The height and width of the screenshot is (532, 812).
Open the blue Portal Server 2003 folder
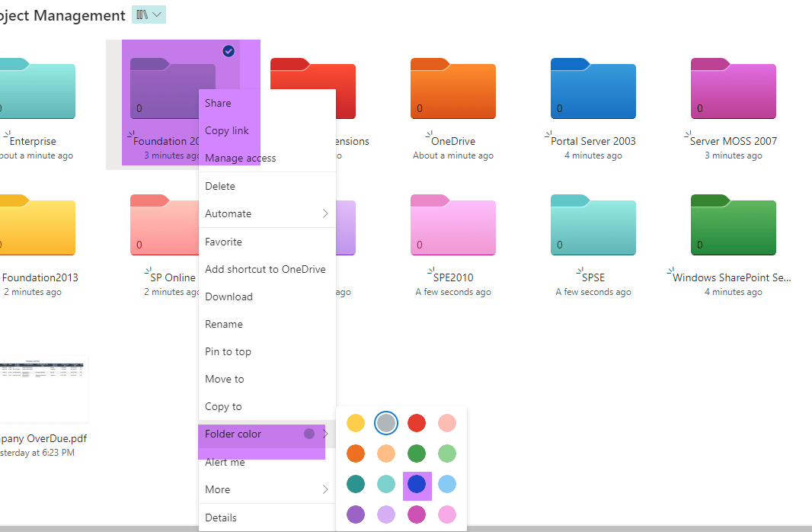[x=593, y=88]
